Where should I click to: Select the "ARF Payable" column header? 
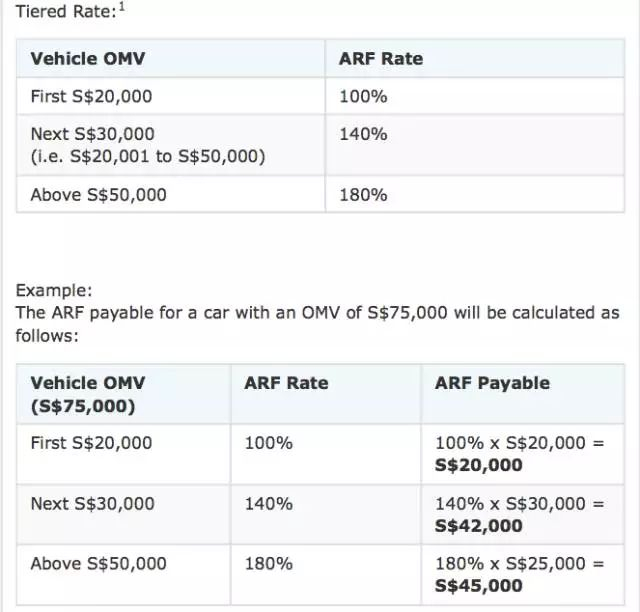pos(492,383)
